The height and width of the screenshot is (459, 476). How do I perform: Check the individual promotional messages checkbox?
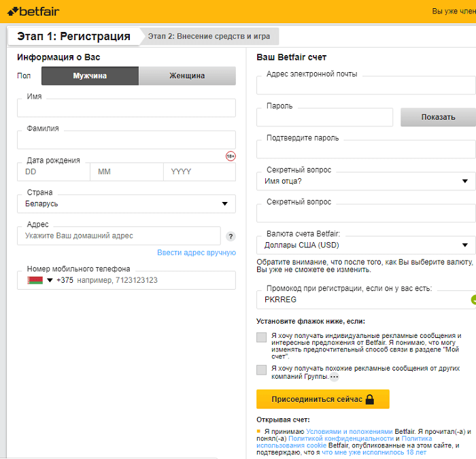click(262, 337)
